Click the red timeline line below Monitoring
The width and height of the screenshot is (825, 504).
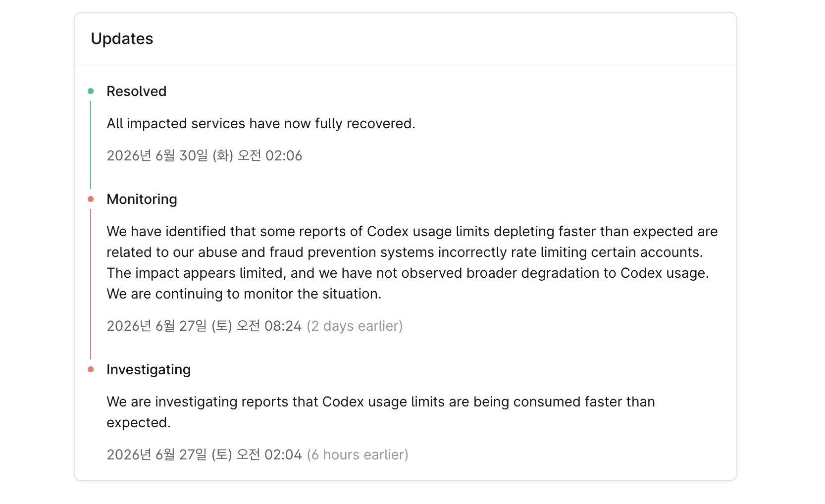point(91,284)
